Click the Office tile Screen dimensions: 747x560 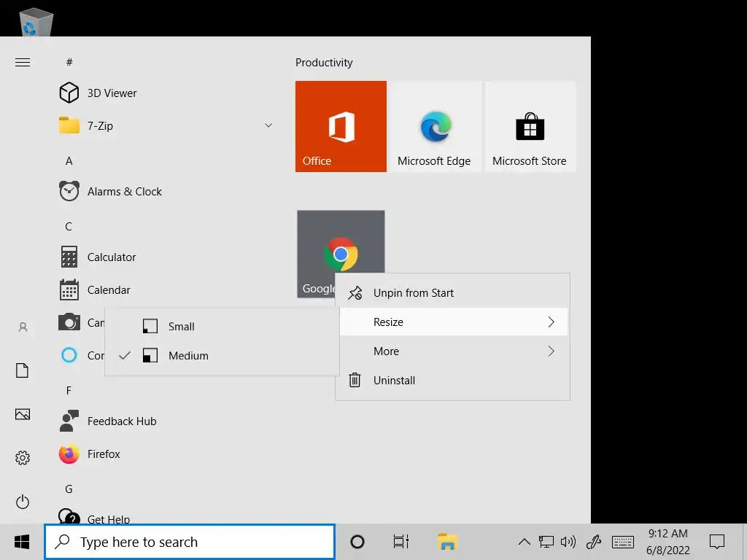(x=341, y=126)
